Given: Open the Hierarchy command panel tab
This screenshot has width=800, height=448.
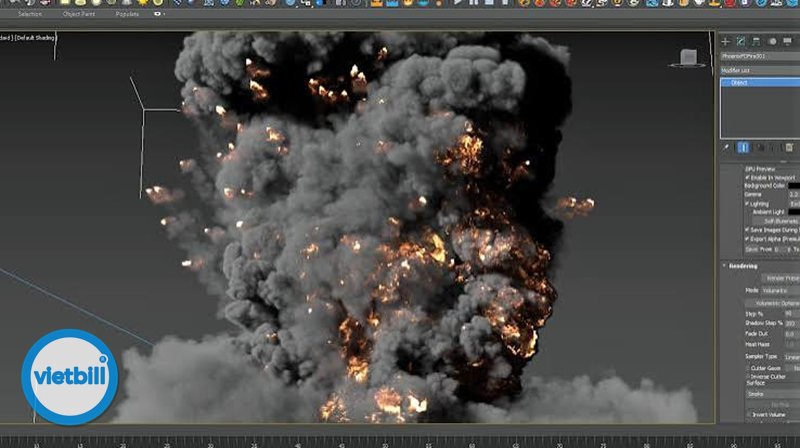Looking at the screenshot, I should tap(756, 41).
